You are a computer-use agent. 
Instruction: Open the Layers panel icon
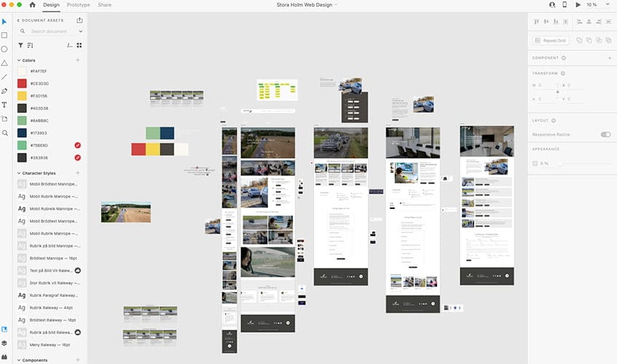click(4, 343)
